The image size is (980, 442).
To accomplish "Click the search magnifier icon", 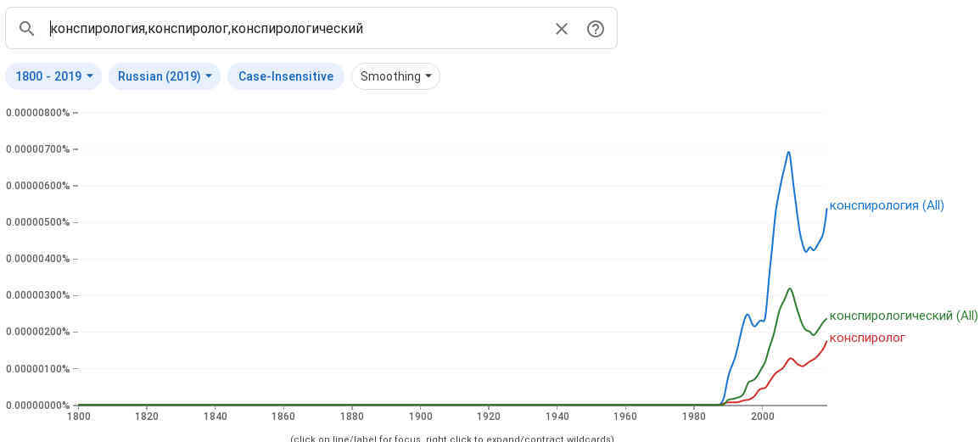I will pyautogui.click(x=26, y=29).
